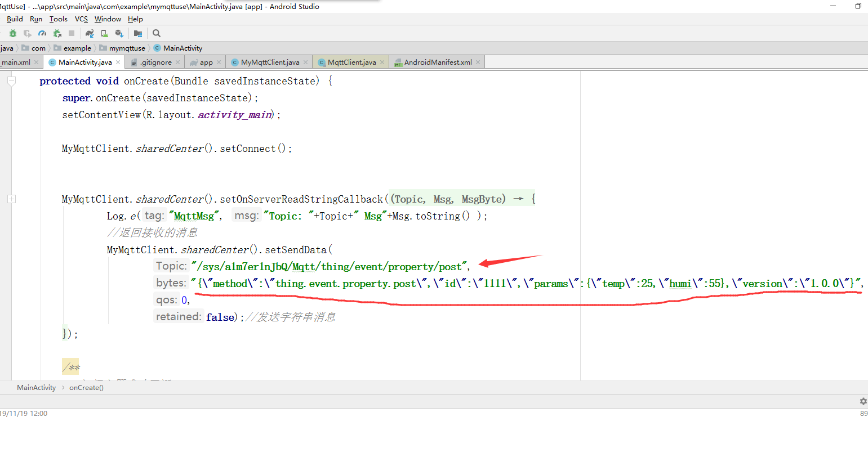Click setSendData method call
Screen dimensions: 868x466
pos(296,250)
